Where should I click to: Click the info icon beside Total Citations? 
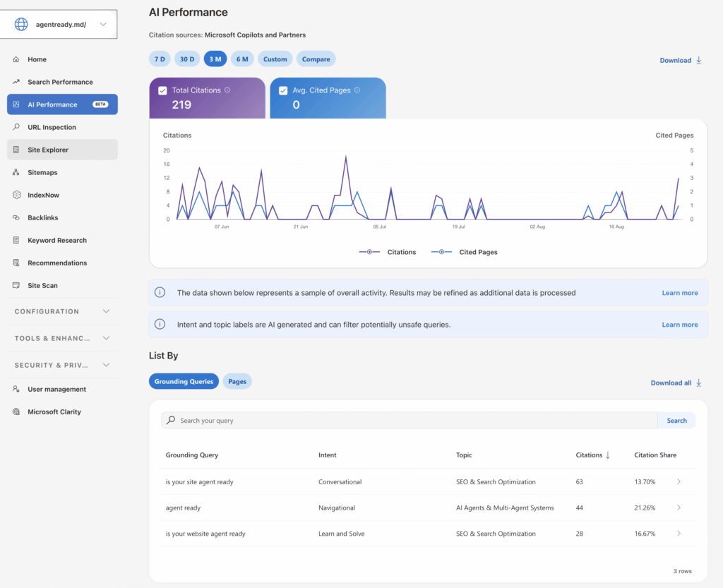[x=227, y=90]
